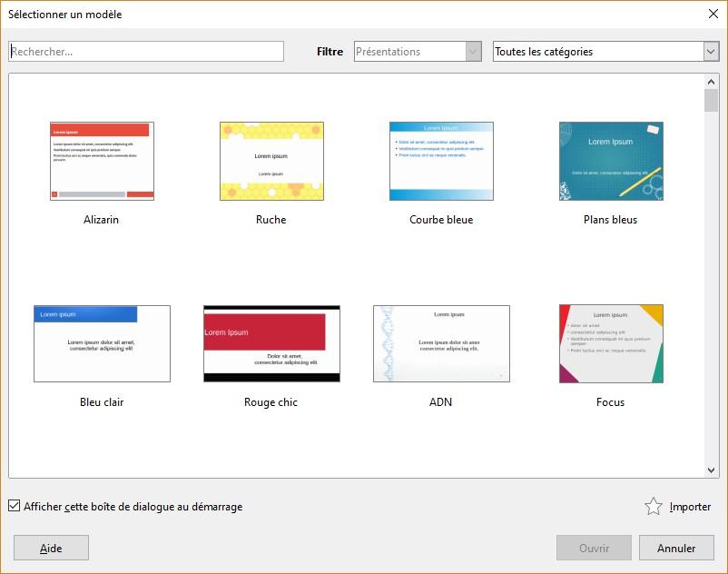Select the Bleu clair template thumbnail

103,343
